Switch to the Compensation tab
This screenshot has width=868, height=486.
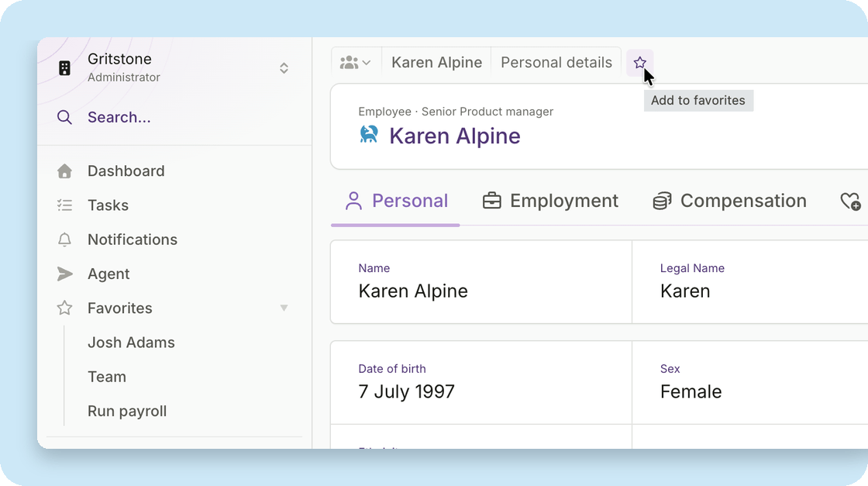coord(729,201)
